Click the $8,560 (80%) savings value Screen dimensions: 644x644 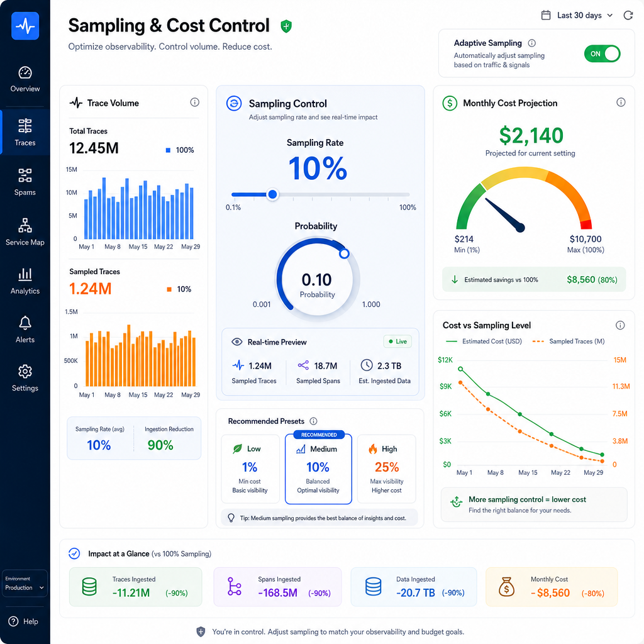tap(592, 280)
